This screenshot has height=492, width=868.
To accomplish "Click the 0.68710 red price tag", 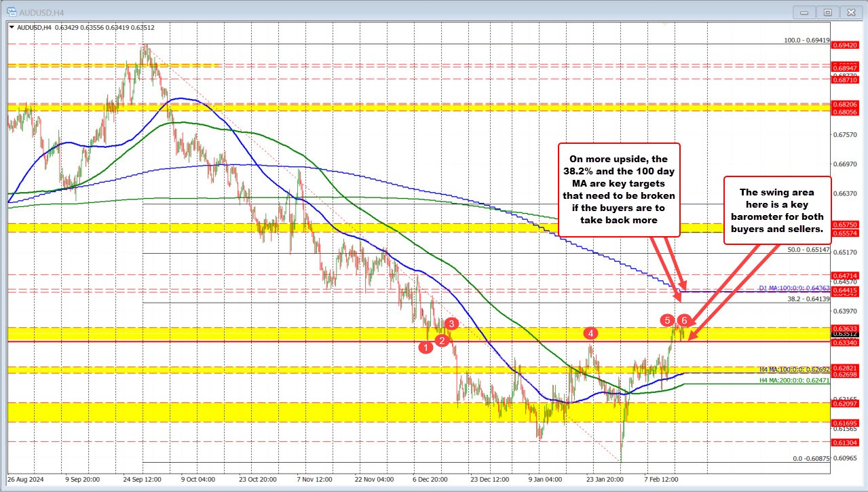I will point(846,79).
